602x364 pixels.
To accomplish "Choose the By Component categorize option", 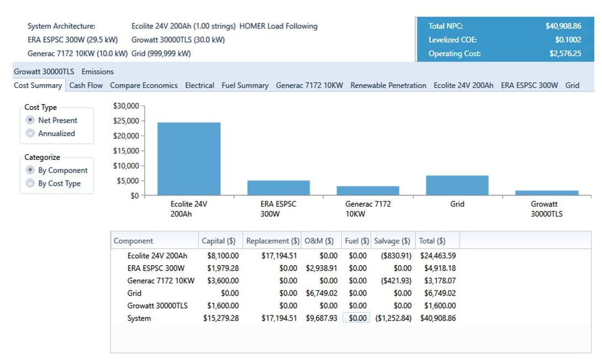I will tap(30, 170).
